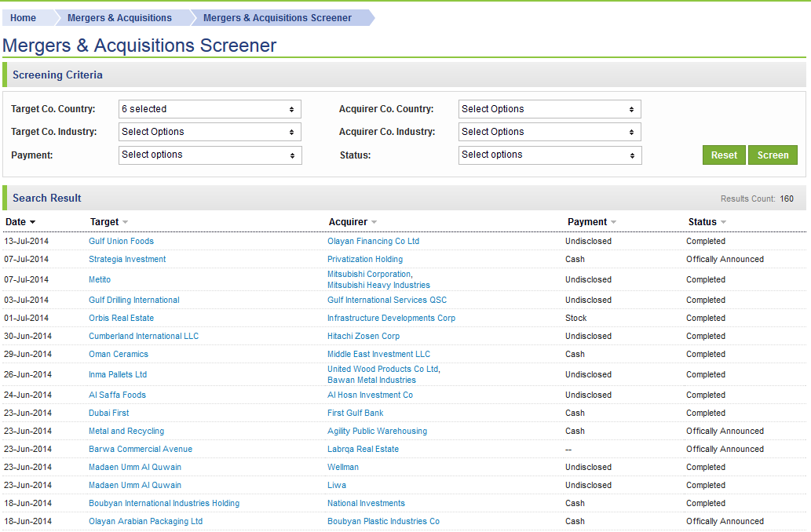811x532 pixels.
Task: Click Cash payment in Oman Ceramics row
Action: pyautogui.click(x=575, y=354)
